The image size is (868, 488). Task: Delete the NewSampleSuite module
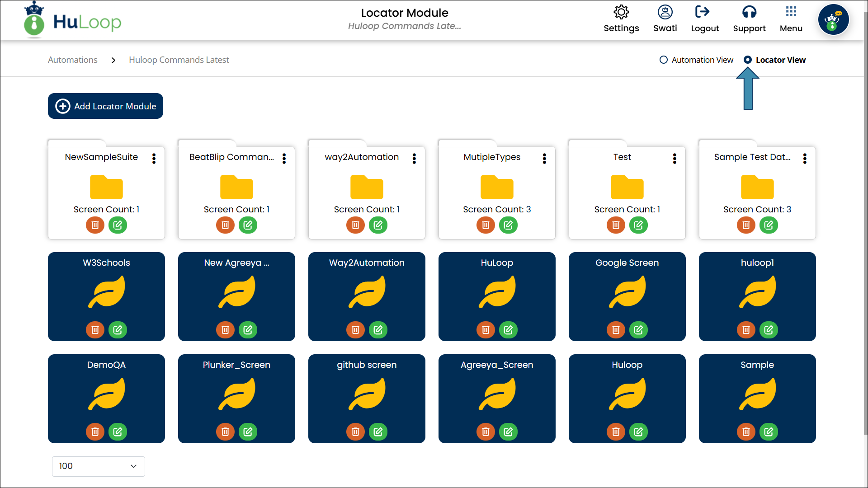(95, 225)
